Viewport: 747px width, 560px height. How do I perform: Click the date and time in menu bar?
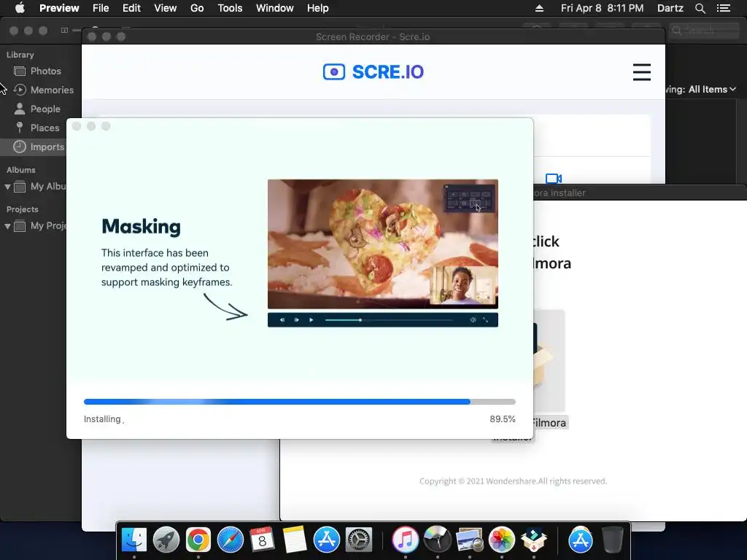point(602,8)
